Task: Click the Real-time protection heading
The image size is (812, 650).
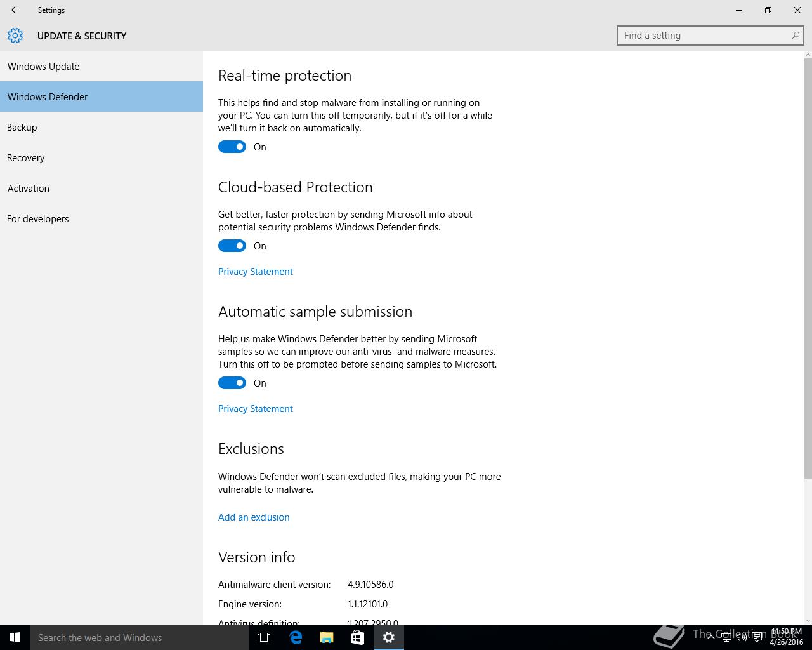Action: tap(285, 76)
